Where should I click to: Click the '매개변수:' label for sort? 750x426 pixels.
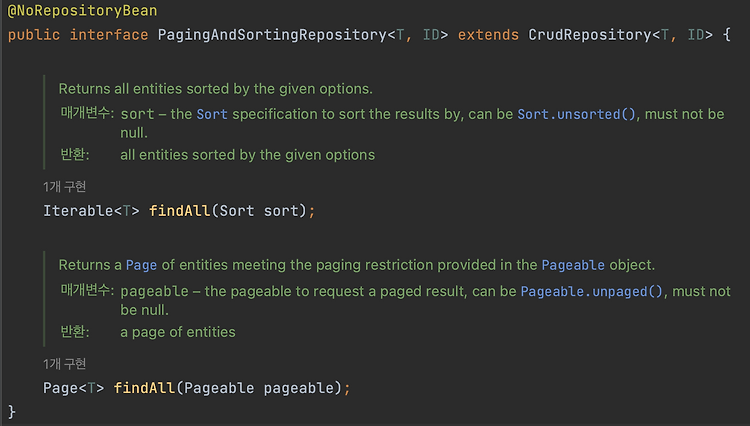[87, 113]
